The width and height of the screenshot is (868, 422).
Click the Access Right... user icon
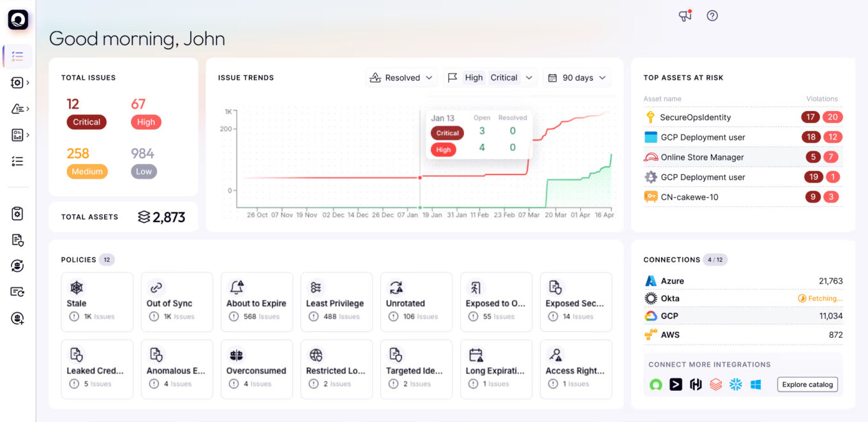[555, 355]
